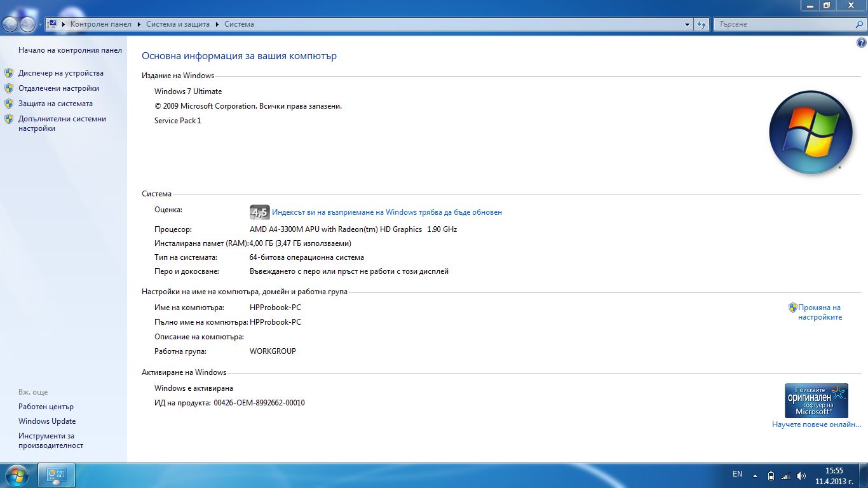This screenshot has width=868, height=488.
Task: Open Windows Update from the left pane
Action: tap(47, 421)
